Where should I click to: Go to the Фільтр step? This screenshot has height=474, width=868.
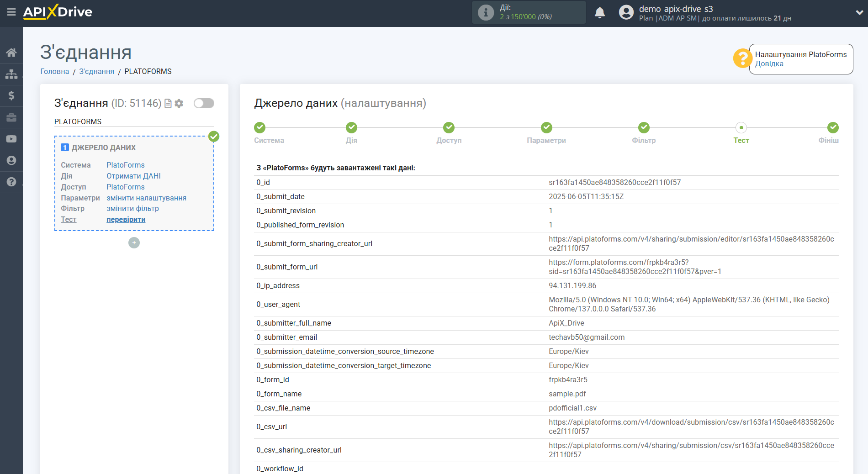pos(644,128)
